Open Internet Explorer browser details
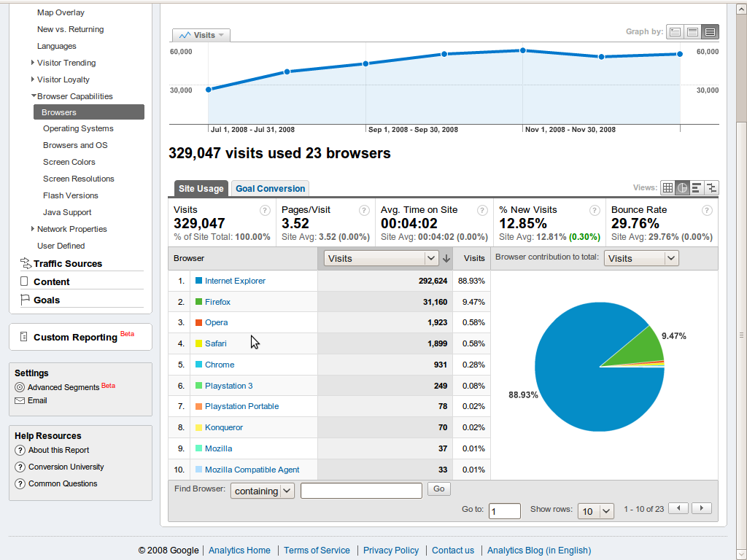This screenshot has width=747, height=560. pyautogui.click(x=235, y=281)
